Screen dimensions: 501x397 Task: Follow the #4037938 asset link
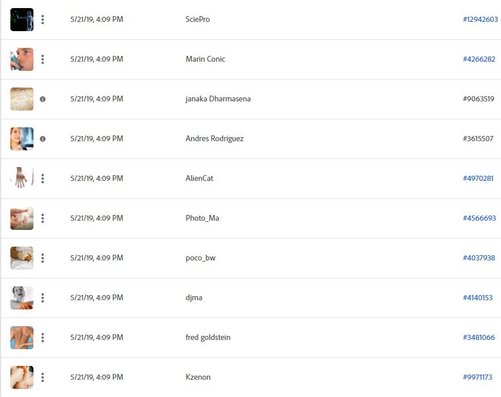pos(479,258)
